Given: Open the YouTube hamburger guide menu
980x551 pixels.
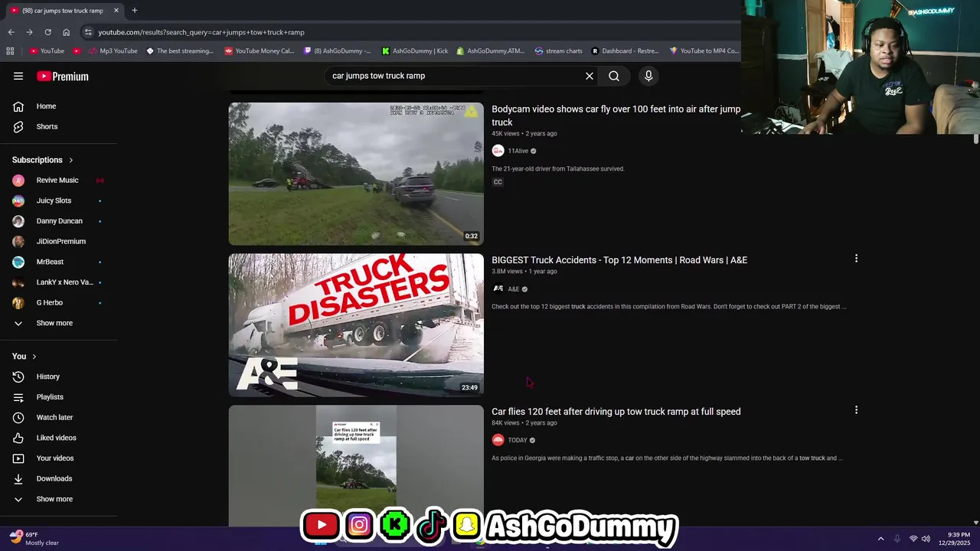Looking at the screenshot, I should 18,76.
